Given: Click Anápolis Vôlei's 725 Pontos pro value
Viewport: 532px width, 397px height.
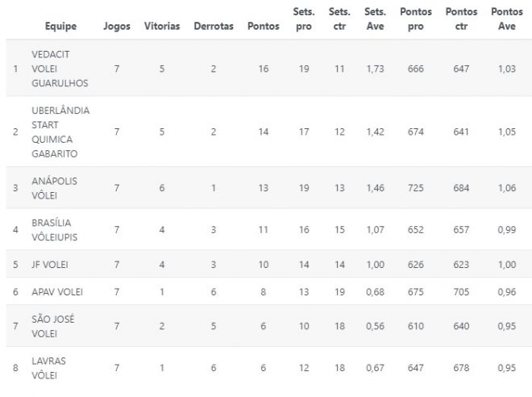Looking at the screenshot, I should point(416,188).
